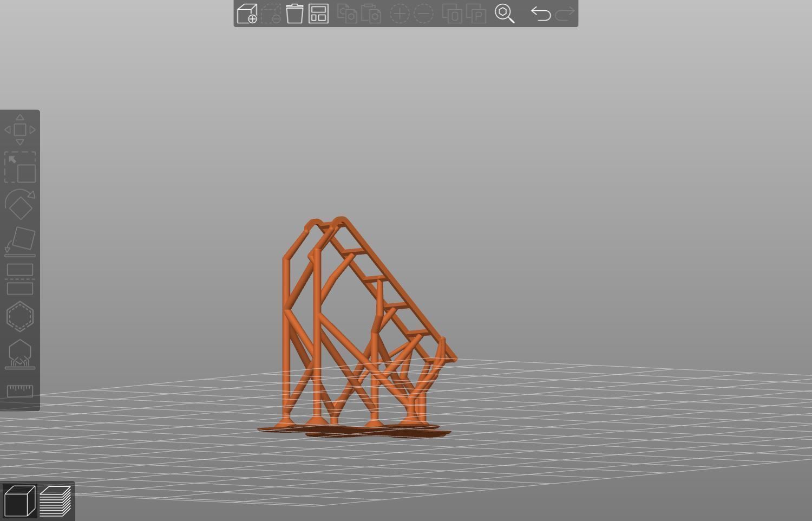Viewport: 812px width, 521px height.
Task: Click the Delete selected object icon
Action: [271, 14]
